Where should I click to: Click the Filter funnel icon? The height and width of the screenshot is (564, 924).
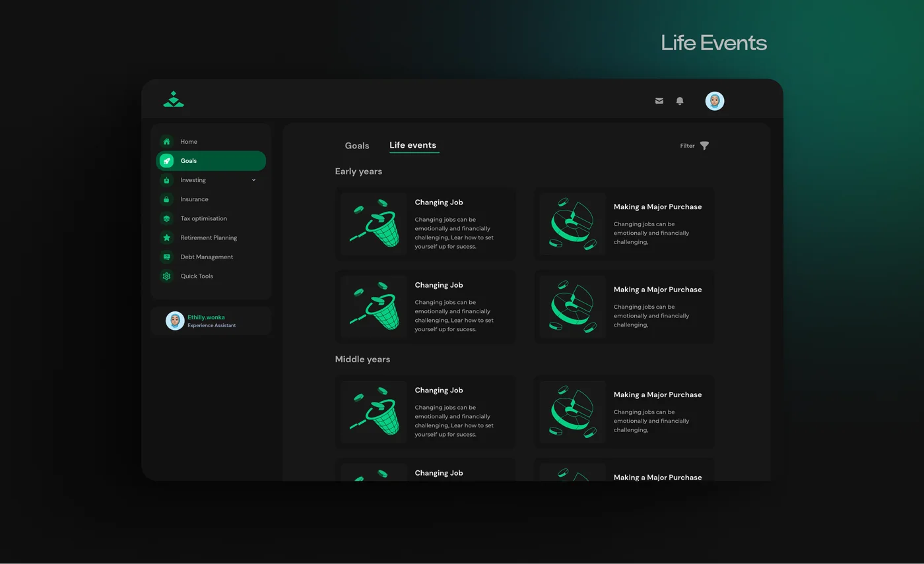[x=704, y=146]
